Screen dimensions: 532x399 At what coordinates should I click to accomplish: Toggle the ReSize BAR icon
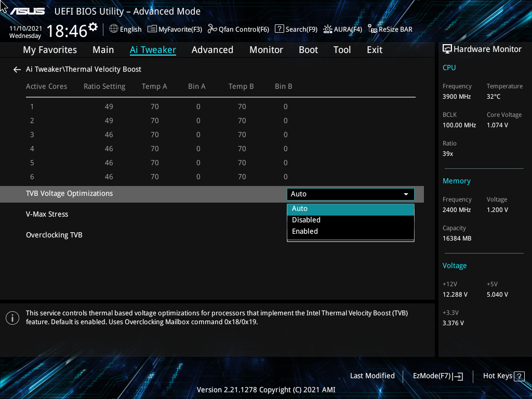coord(373,29)
